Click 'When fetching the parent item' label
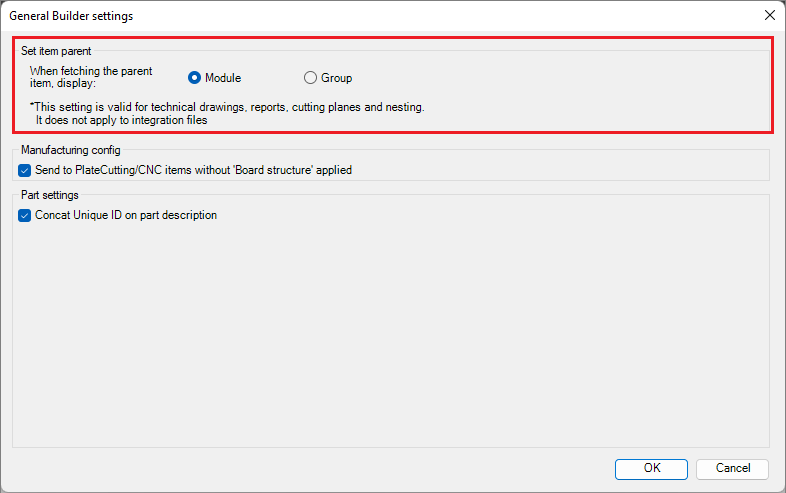This screenshot has height=493, width=786. (91, 77)
